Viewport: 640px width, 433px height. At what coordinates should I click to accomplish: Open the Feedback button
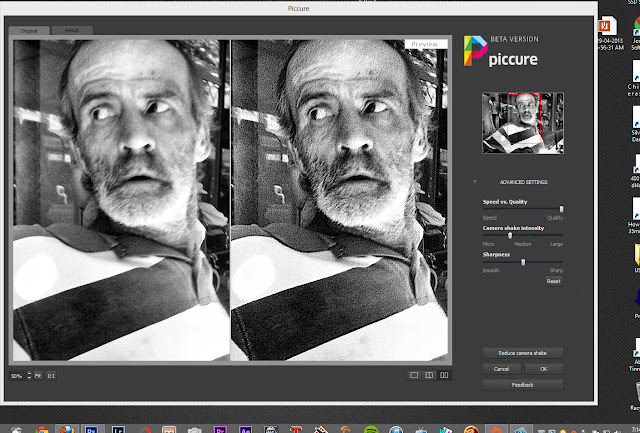[x=522, y=383]
